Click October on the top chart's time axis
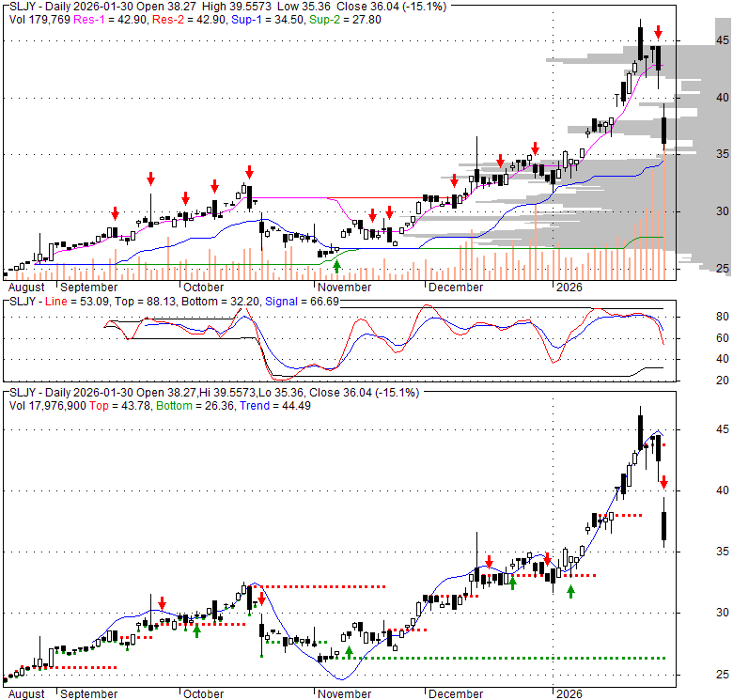The image size is (733, 700). [203, 288]
